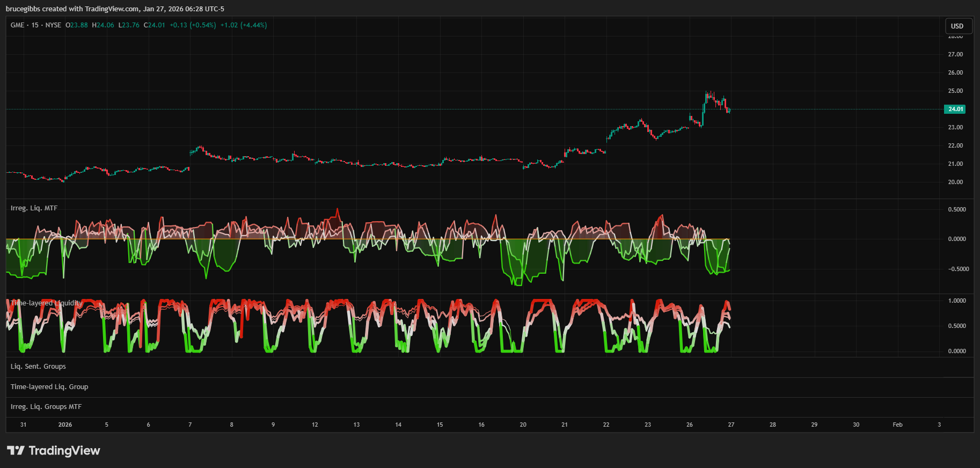Expand the Irreg. Liq. Groups MTF pane
Image resolution: width=980 pixels, height=468 pixels.
[46, 407]
